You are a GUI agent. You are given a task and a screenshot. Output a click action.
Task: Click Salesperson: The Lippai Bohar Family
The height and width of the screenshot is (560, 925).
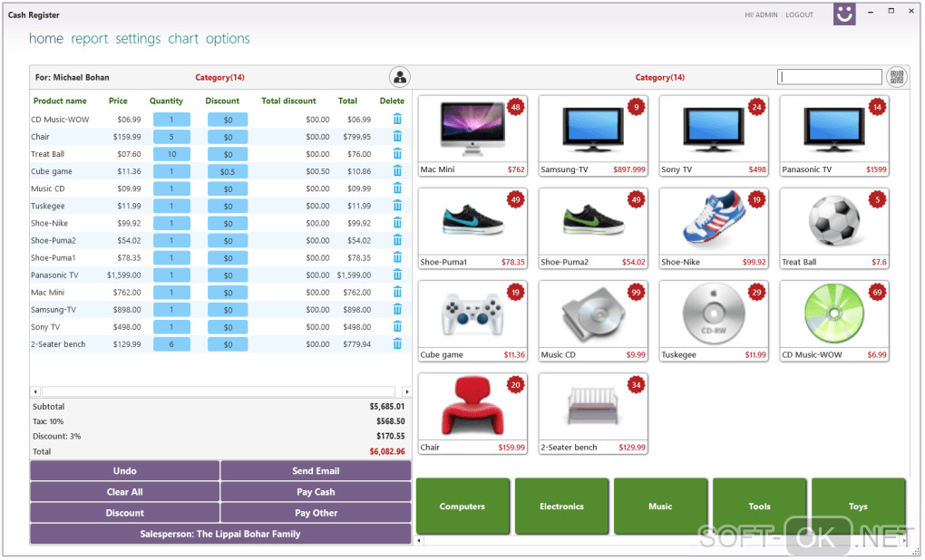(x=220, y=534)
